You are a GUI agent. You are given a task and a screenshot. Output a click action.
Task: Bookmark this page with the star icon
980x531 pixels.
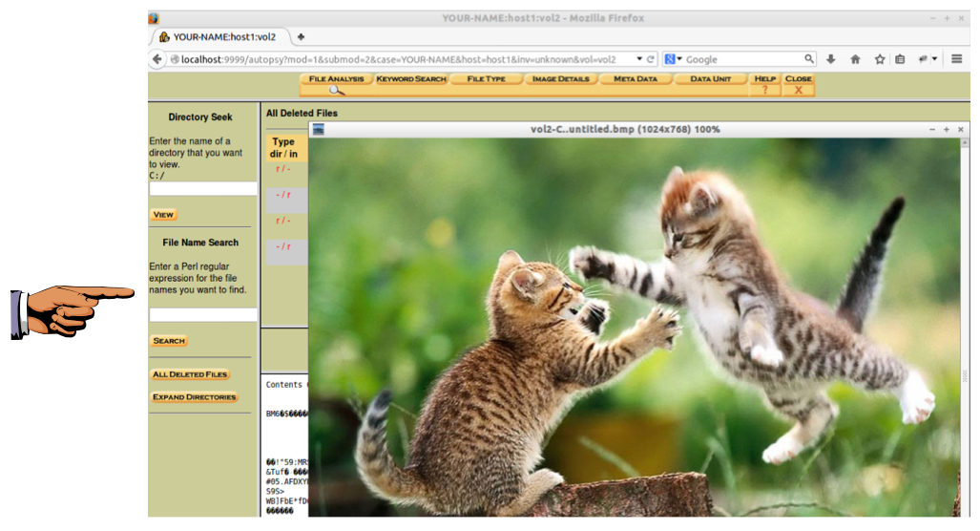coord(879,59)
